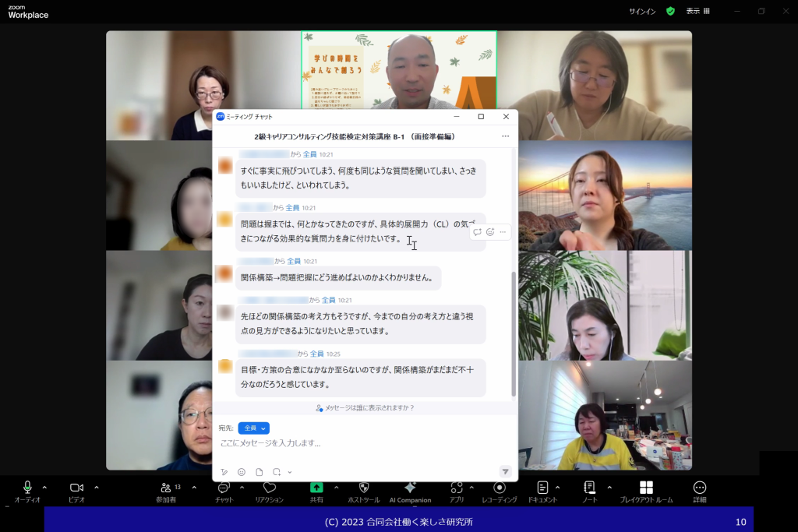
Task: Open the 表示 view menu
Action: (697, 12)
